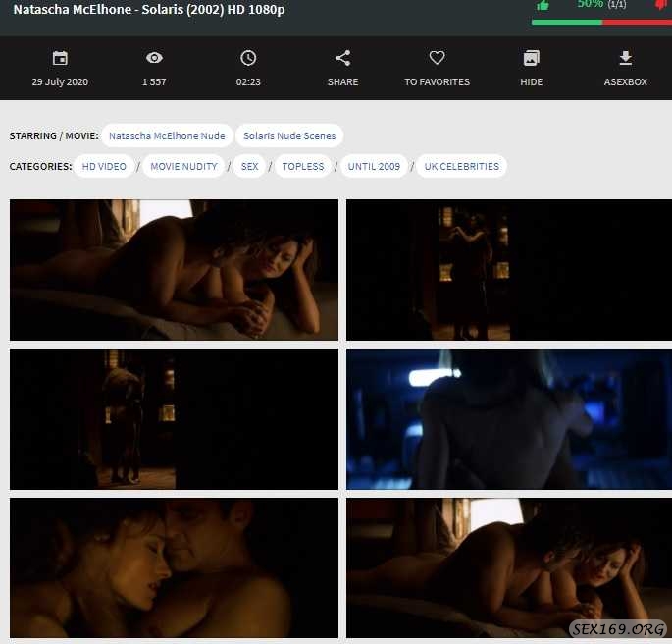Viewport: 672px width, 644px height.
Task: Click the Hide screenshots icon
Action: point(531,59)
